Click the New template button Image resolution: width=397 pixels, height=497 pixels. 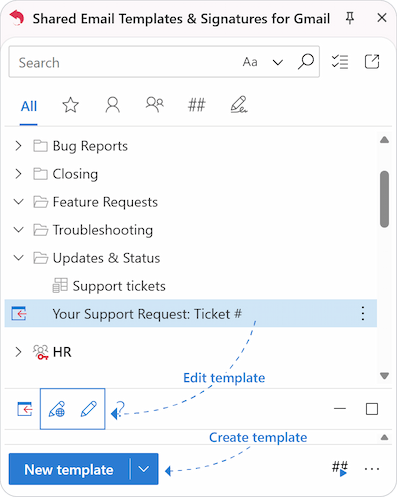69,469
